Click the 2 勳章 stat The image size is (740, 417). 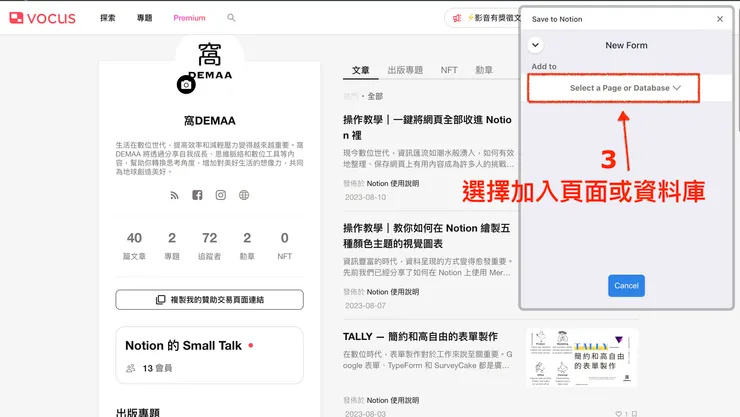coord(247,245)
